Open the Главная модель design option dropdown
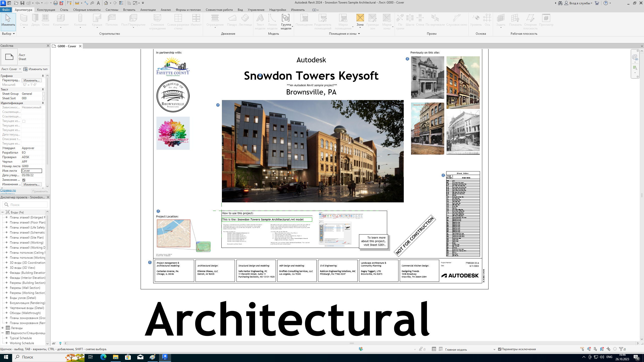 494,349
